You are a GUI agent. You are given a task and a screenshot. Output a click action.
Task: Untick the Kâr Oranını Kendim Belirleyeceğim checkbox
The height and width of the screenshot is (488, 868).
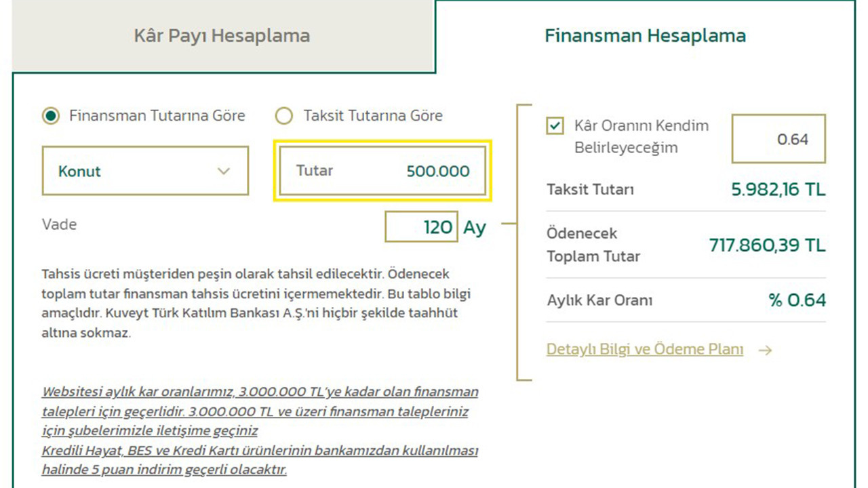tap(555, 126)
